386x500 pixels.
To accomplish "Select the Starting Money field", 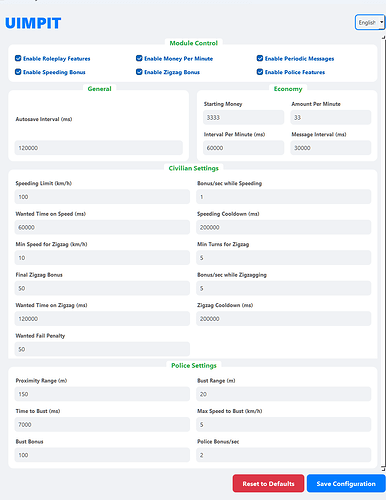I will (x=243, y=117).
